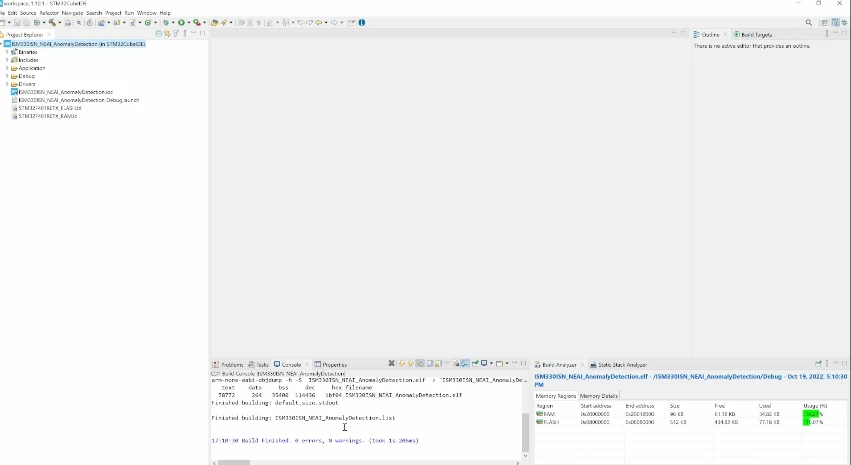Click the Save toolbar icon
Viewport: 851px width, 465px height.
(17, 22)
